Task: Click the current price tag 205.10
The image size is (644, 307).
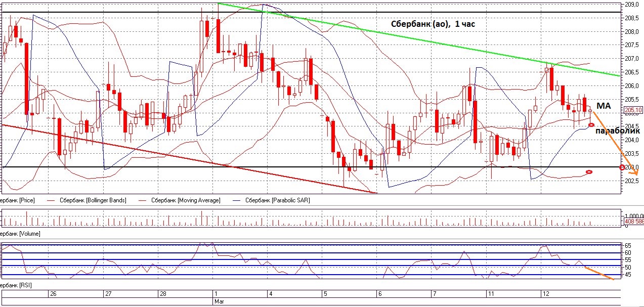Action: (x=633, y=110)
